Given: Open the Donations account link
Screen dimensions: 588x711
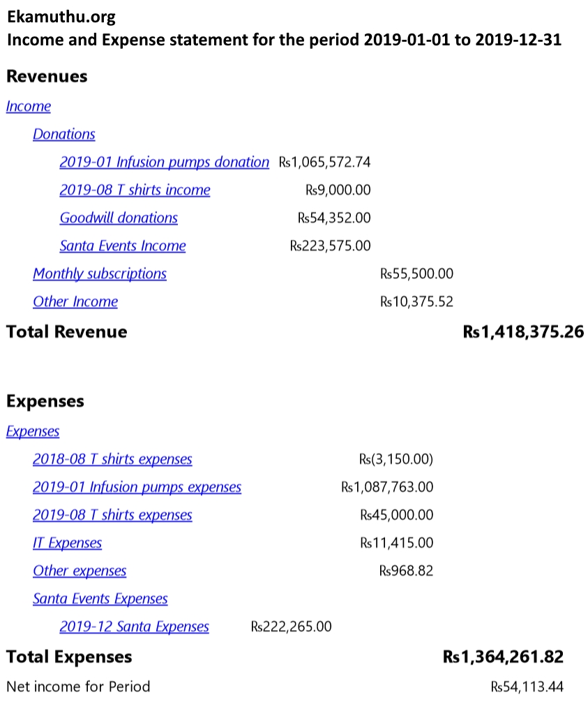Looking at the screenshot, I should pos(64,134).
